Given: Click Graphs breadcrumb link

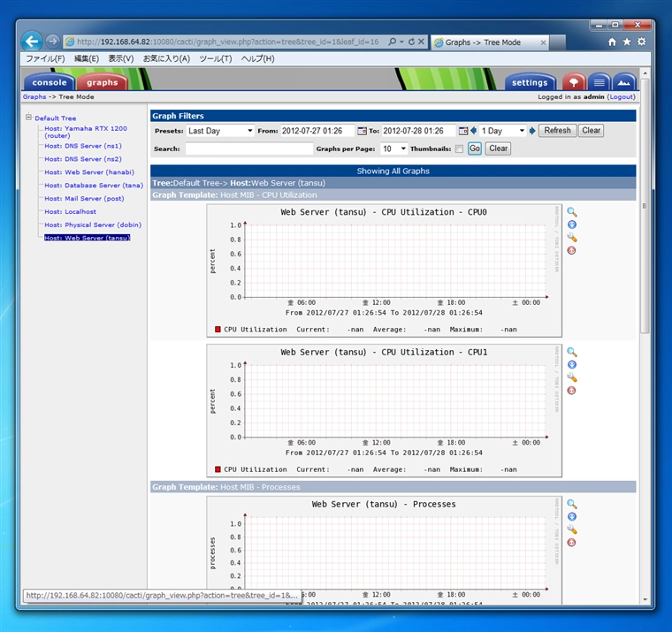Looking at the screenshot, I should pos(34,97).
